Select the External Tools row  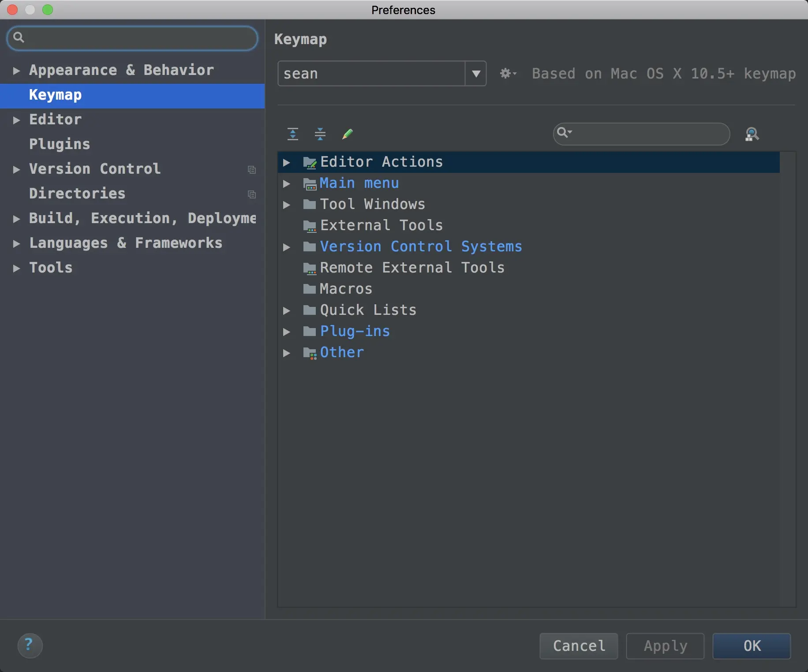529,226
